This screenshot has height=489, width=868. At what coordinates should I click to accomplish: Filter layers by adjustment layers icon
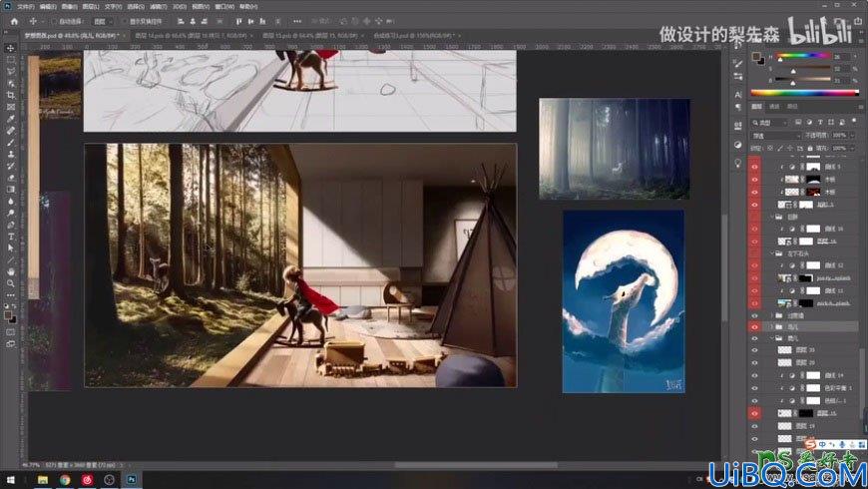[809, 123]
